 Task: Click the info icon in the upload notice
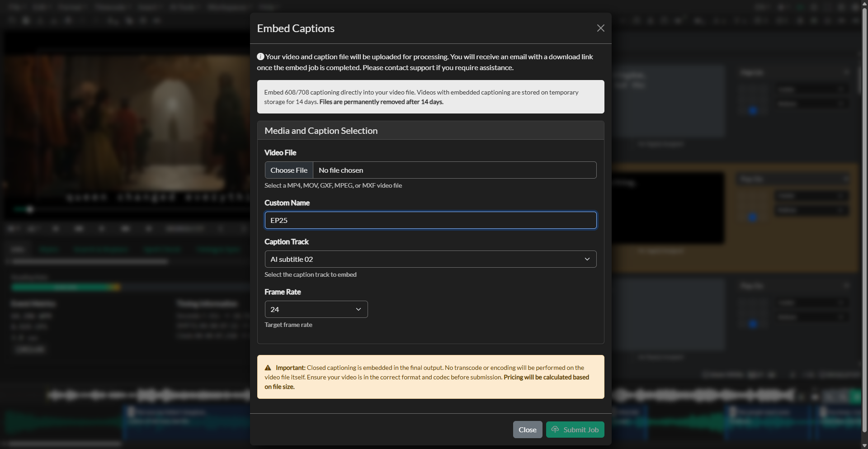click(260, 57)
